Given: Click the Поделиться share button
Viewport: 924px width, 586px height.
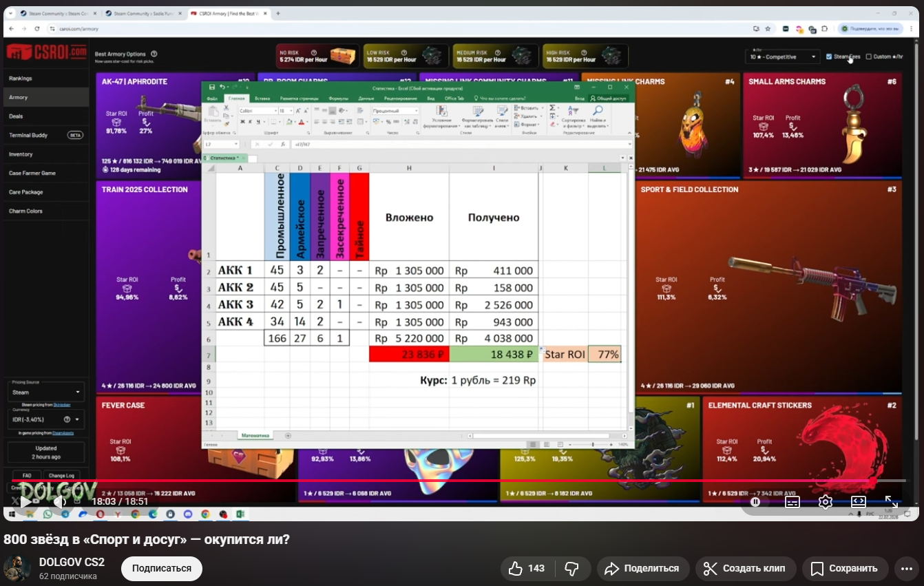Looking at the screenshot, I should [x=643, y=568].
